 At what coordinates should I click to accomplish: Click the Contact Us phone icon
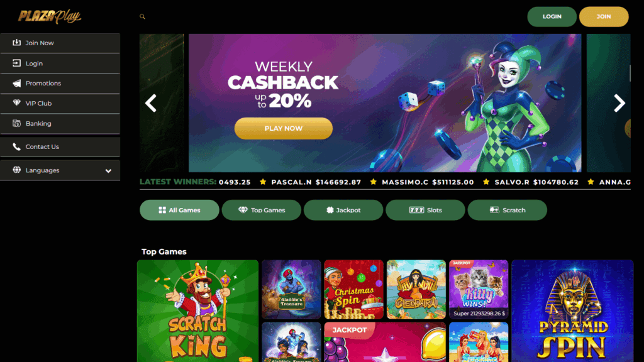16,146
